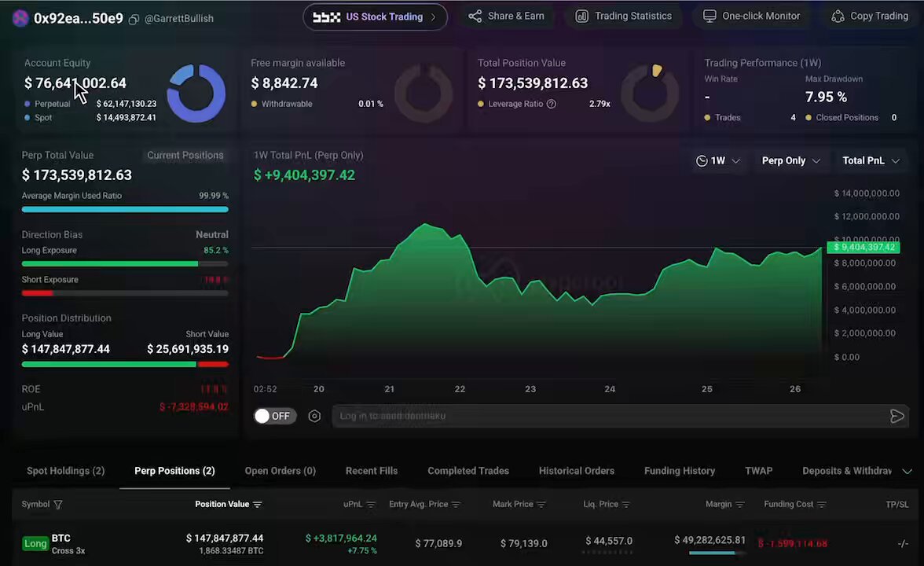Click the wallet avatar icon beside 0x92ea...50e9
The height and width of the screenshot is (566, 924).
[20, 18]
